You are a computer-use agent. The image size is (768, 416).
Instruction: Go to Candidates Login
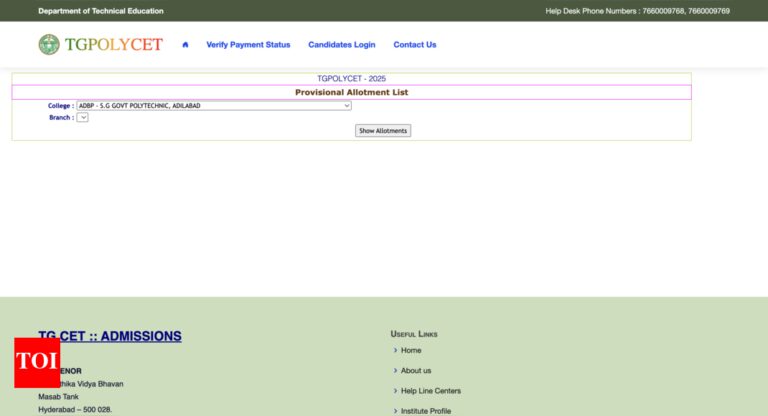(341, 45)
